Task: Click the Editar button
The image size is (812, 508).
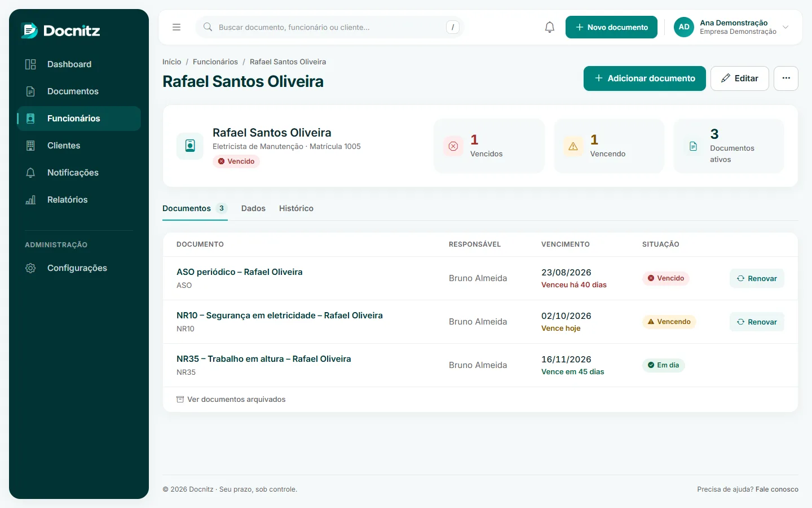Action: (x=740, y=78)
